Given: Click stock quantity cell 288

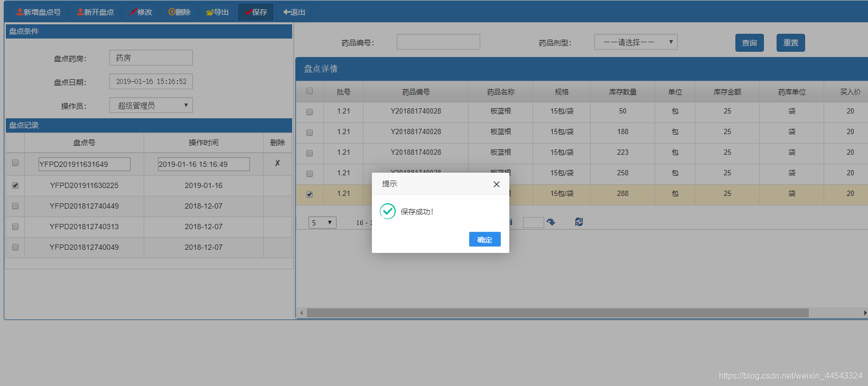Looking at the screenshot, I should coord(623,194).
